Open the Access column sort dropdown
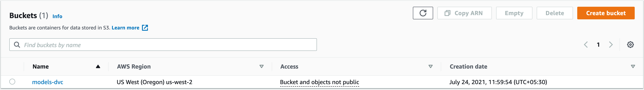644x90 pixels. click(x=431, y=66)
